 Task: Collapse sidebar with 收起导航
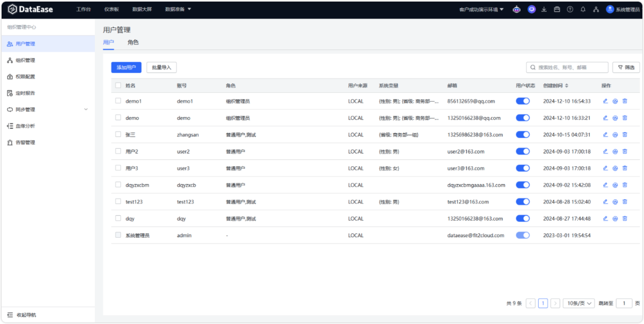[21, 315]
